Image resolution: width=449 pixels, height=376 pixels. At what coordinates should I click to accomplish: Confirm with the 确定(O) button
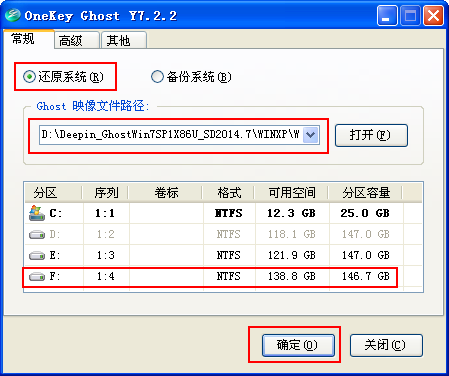pos(298,345)
